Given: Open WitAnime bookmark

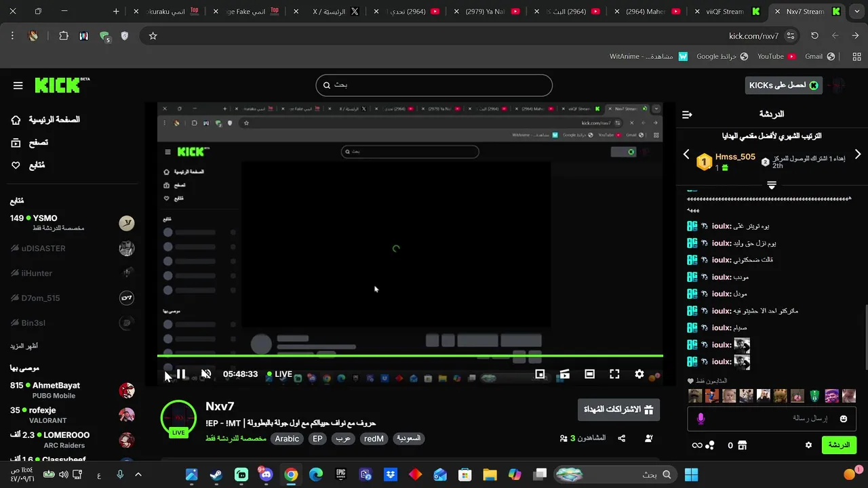Looking at the screenshot, I should (x=648, y=56).
